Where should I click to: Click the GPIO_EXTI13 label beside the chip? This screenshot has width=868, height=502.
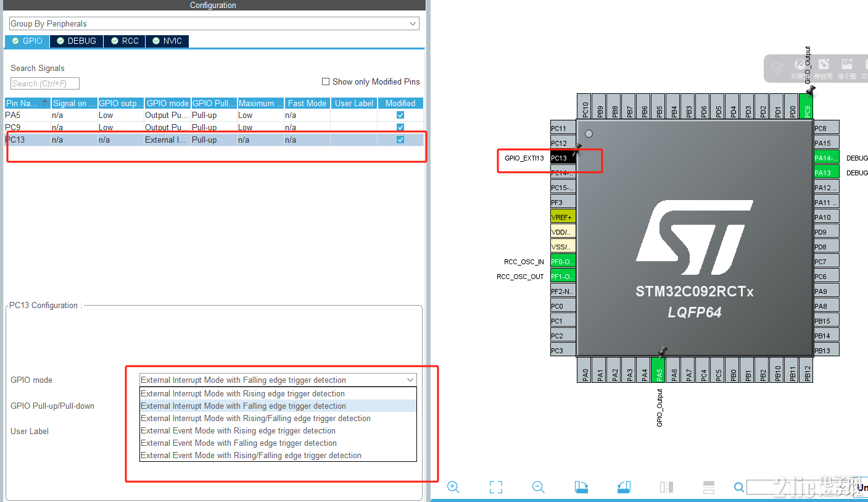coord(524,158)
